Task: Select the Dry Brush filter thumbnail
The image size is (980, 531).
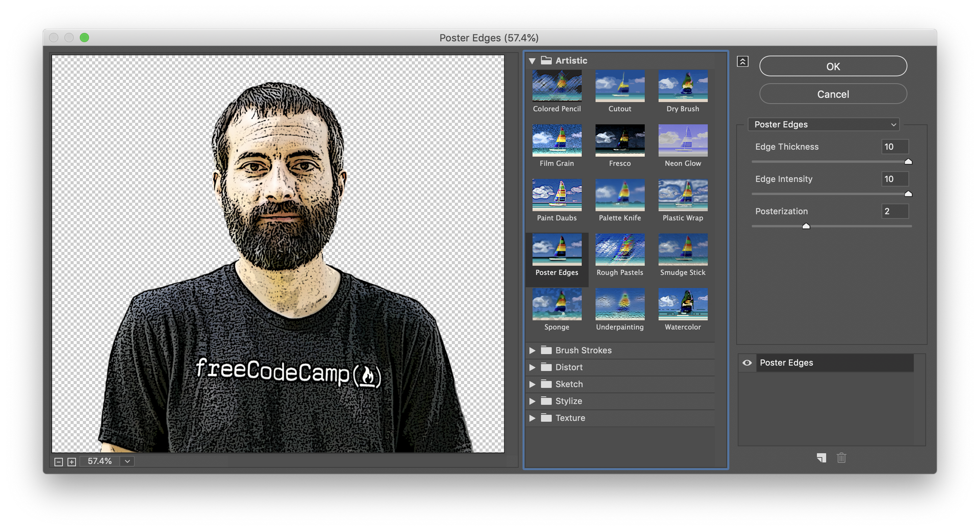Action: tap(683, 86)
